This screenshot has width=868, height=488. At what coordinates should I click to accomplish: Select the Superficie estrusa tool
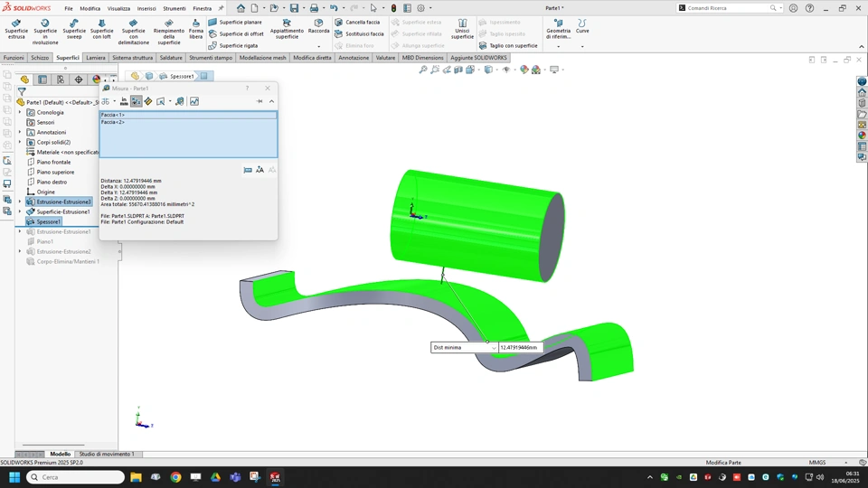(16, 29)
